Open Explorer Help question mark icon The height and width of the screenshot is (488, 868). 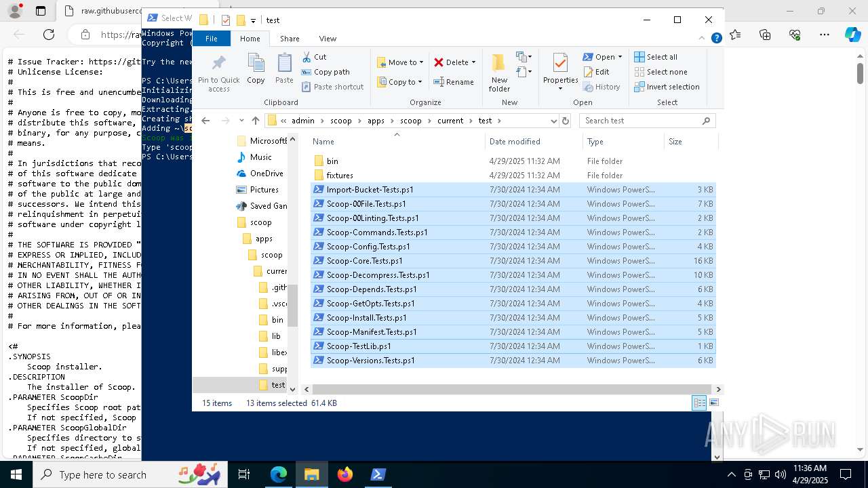click(716, 38)
